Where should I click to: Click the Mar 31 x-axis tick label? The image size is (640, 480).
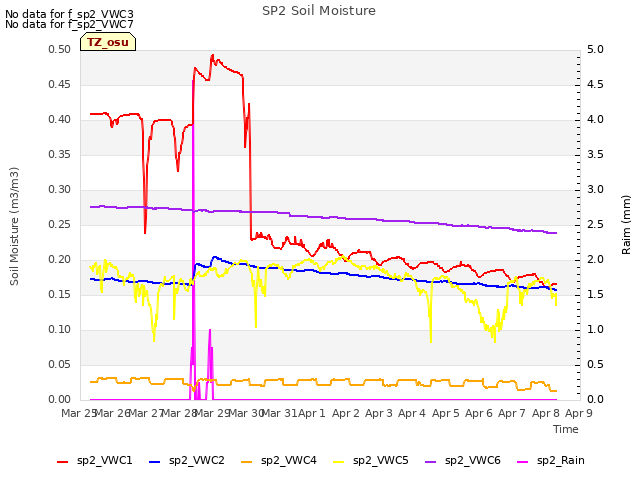pos(279,413)
